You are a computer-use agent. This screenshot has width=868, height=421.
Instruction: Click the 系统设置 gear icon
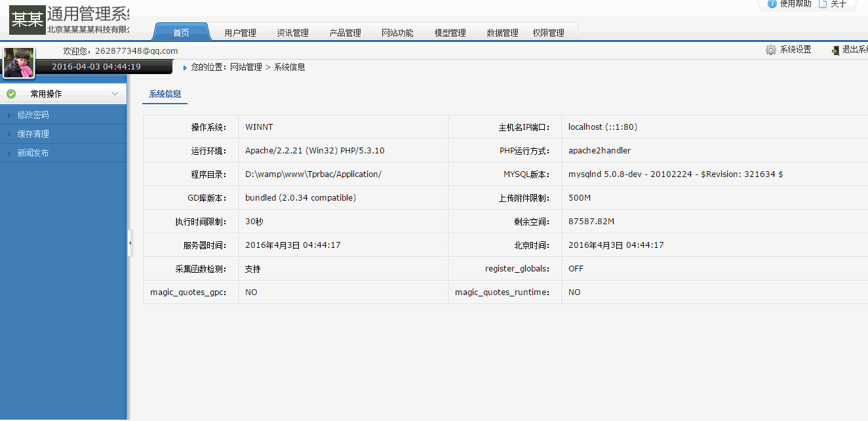(x=771, y=50)
